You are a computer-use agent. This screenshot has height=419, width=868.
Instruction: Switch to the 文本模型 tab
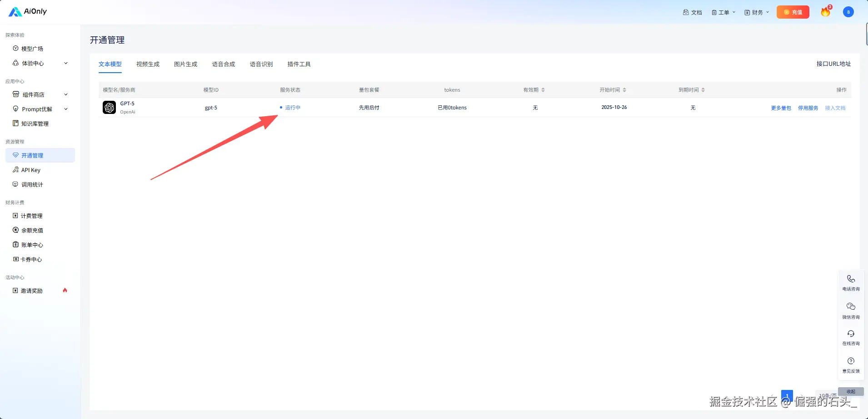pyautogui.click(x=110, y=64)
